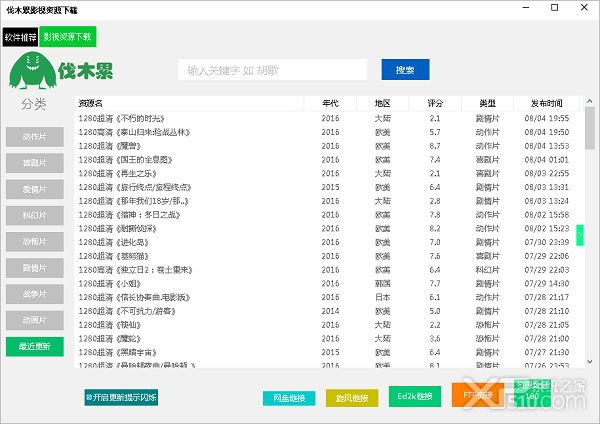Select the row 《独立日2:卷土重来》

[329, 270]
